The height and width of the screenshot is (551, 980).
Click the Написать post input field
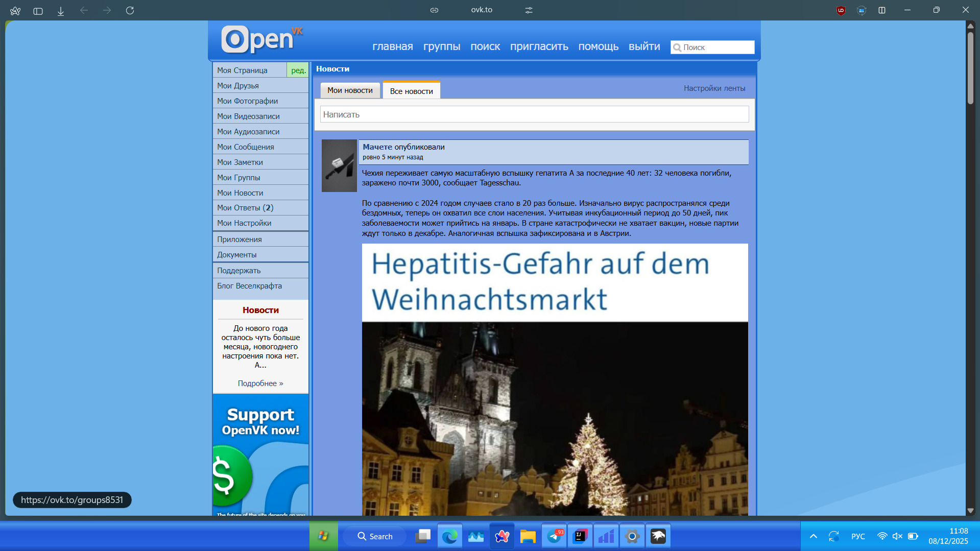534,114
